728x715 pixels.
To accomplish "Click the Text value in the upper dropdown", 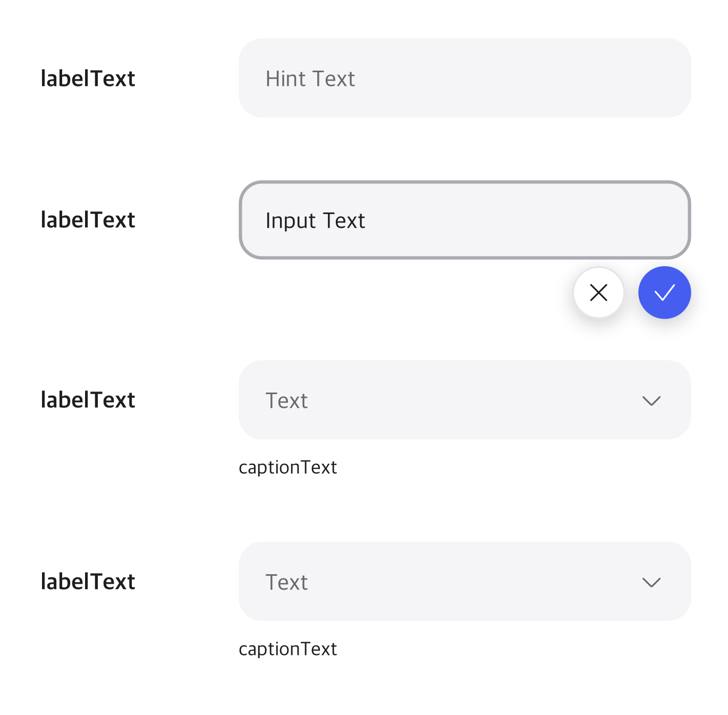I will pos(286,401).
